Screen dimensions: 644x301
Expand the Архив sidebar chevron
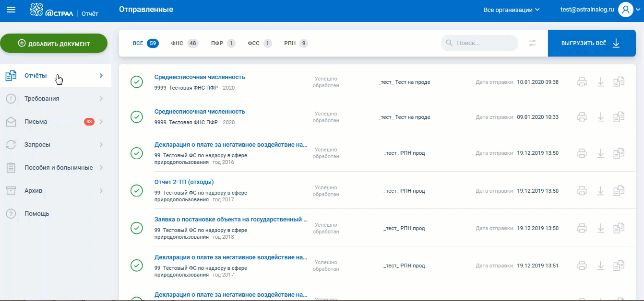(101, 191)
